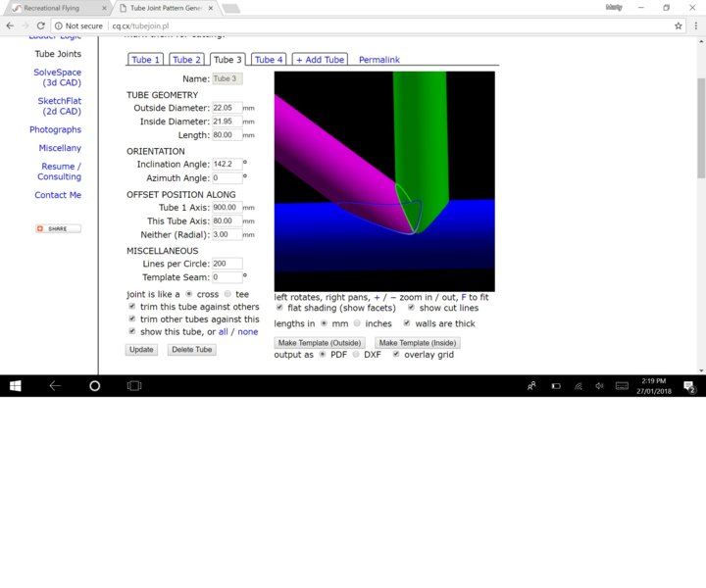706x588 pixels.
Task: Click the SHARE button in sidebar
Action: coord(58,228)
